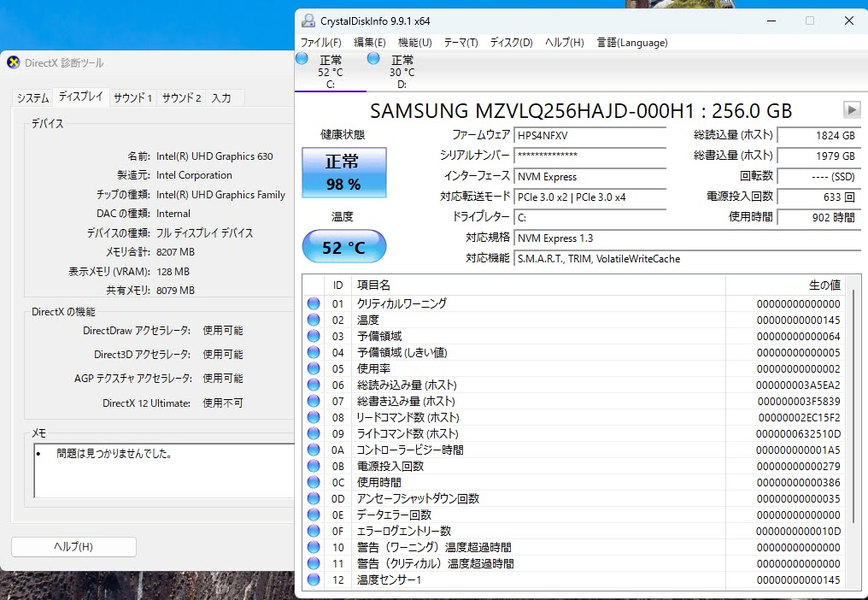Image resolution: width=868 pixels, height=600 pixels.
Task: Open the テーマ(T) menu
Action: coord(460,43)
